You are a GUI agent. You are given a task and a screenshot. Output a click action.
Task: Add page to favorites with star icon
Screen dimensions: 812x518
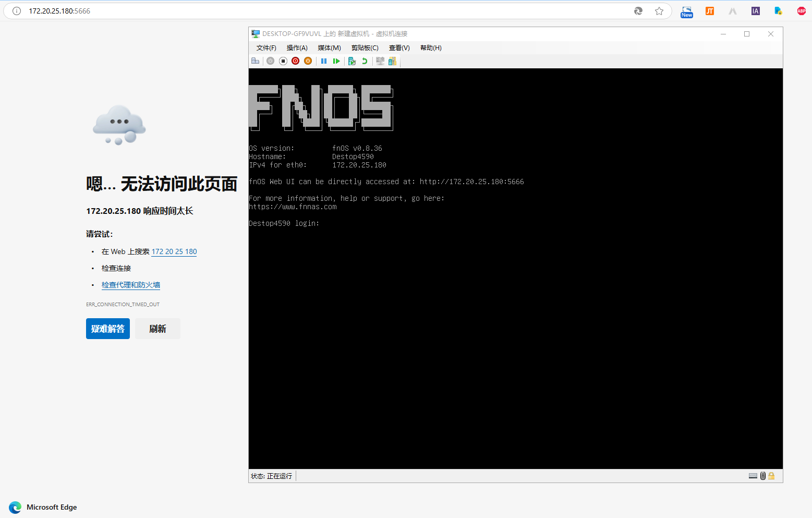(x=659, y=11)
